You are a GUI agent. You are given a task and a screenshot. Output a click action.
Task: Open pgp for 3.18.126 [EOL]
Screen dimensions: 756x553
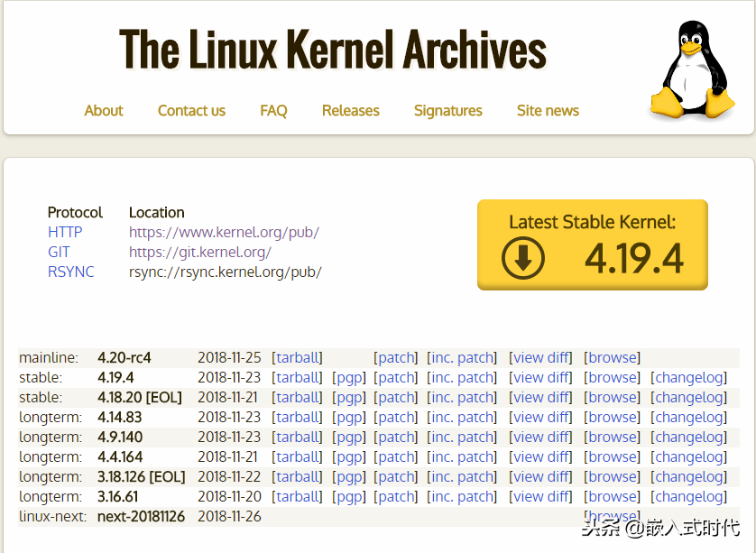coord(349,477)
